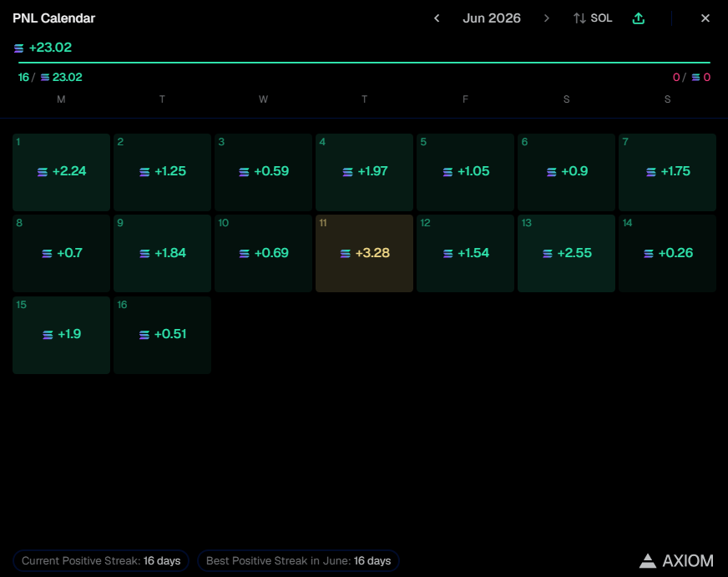Choose the June 12 cell with +1.54
Image resolution: width=728 pixels, height=577 pixels.
pyautogui.click(x=465, y=254)
